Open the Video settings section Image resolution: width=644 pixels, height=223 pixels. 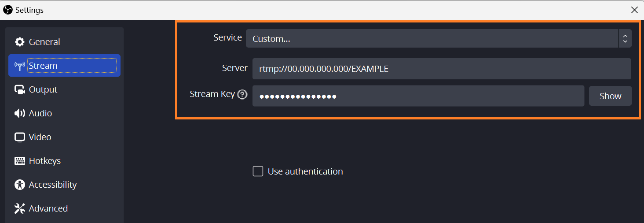point(64,137)
